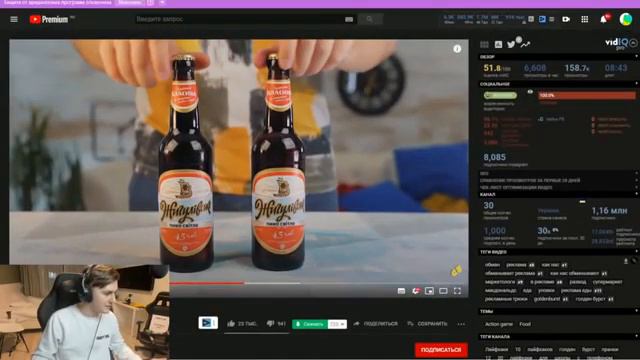
Task: Click the round icon beside the tag download icon
Action: coord(634,261)
